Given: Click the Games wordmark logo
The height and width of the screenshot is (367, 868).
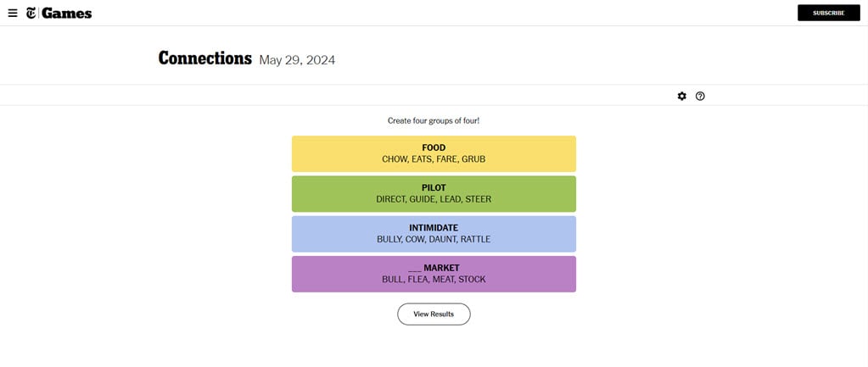Looking at the screenshot, I should [66, 13].
